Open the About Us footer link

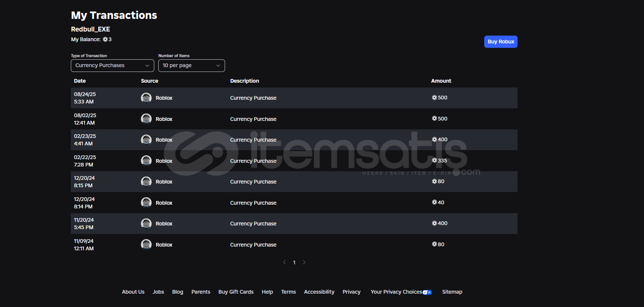(x=133, y=292)
